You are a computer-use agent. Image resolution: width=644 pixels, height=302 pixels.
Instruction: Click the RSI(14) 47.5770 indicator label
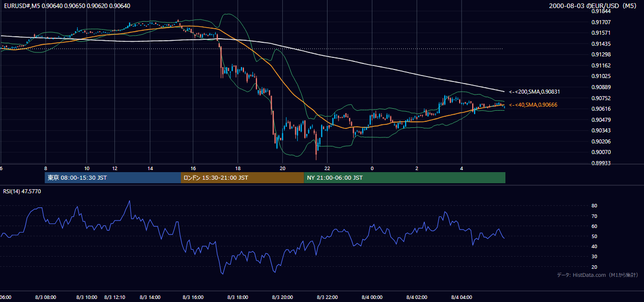tap(22, 191)
